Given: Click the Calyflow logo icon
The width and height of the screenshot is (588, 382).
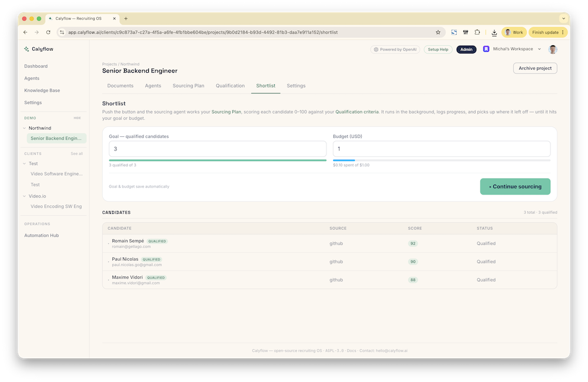Looking at the screenshot, I should (26, 49).
